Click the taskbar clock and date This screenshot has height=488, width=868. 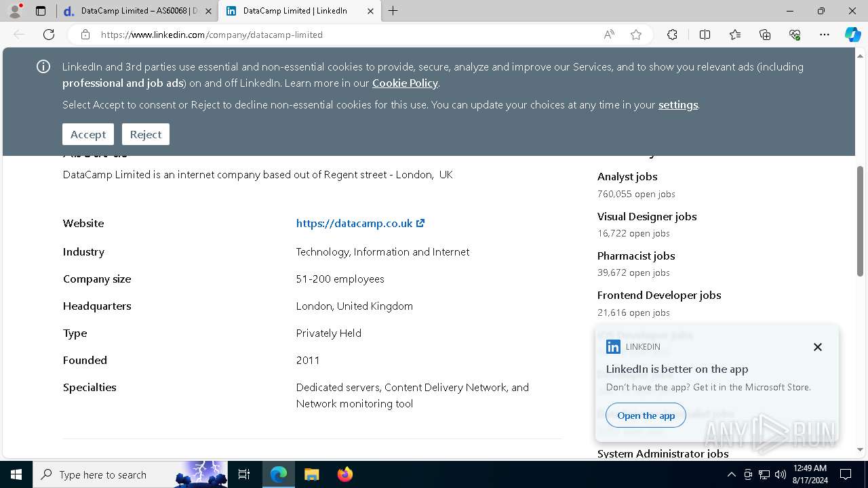pyautogui.click(x=809, y=474)
